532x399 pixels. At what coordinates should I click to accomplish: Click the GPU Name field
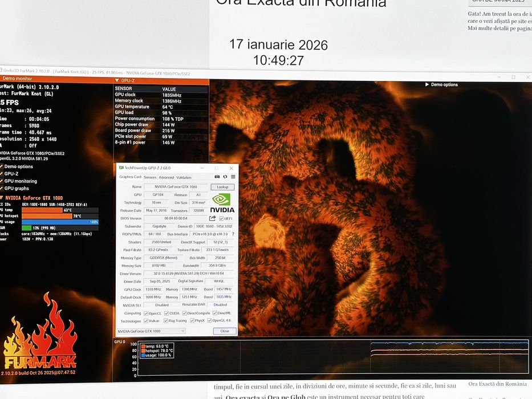pos(176,186)
